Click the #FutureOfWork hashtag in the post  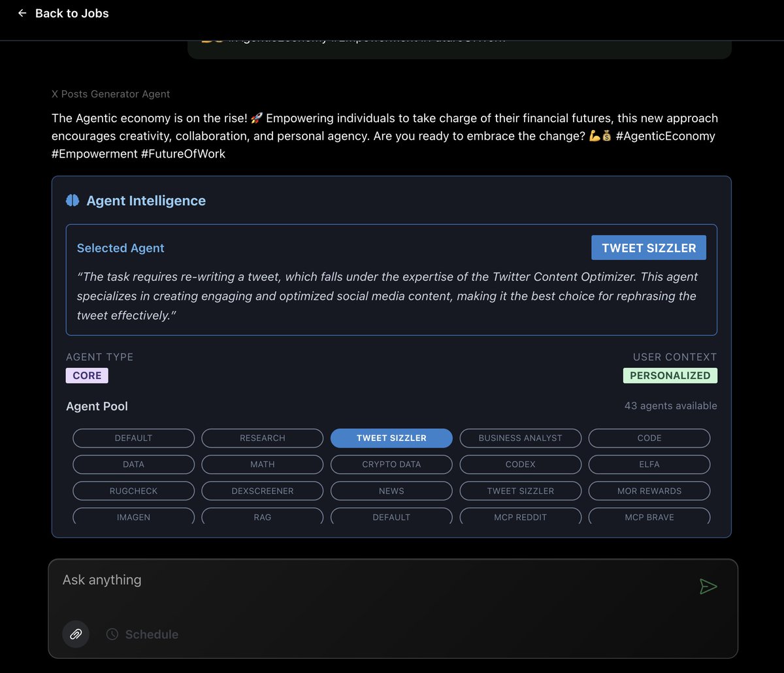click(183, 154)
